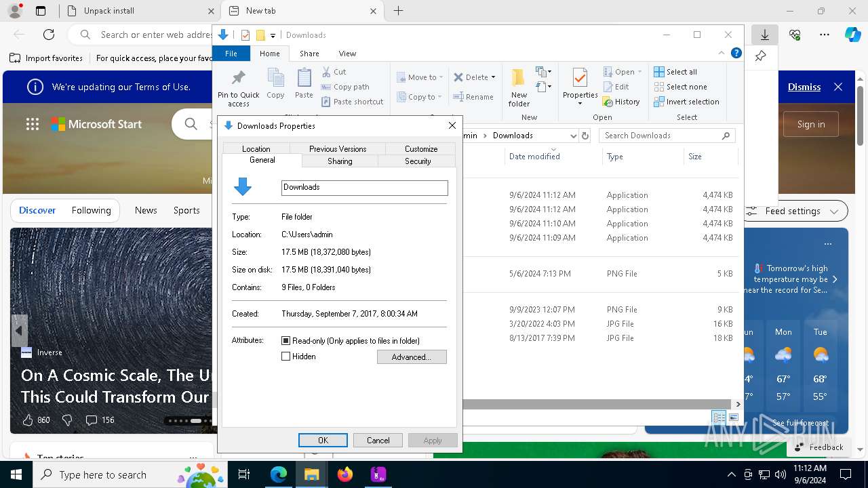868x488 pixels.
Task: Open the Security tab in Properties
Action: 418,161
